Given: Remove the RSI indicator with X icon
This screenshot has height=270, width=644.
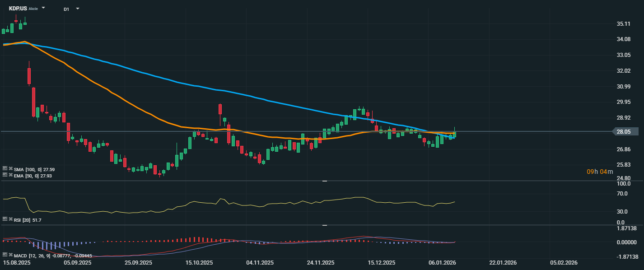Looking at the screenshot, I should (x=10, y=219).
